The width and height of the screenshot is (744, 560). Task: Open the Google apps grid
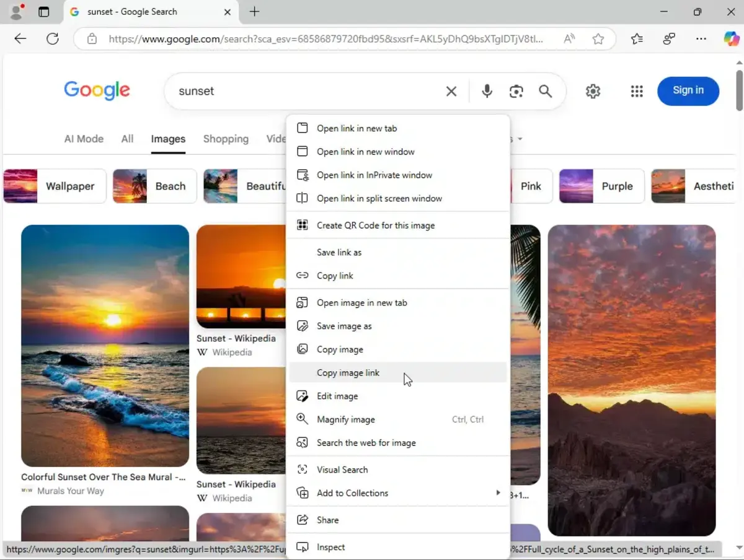(637, 91)
